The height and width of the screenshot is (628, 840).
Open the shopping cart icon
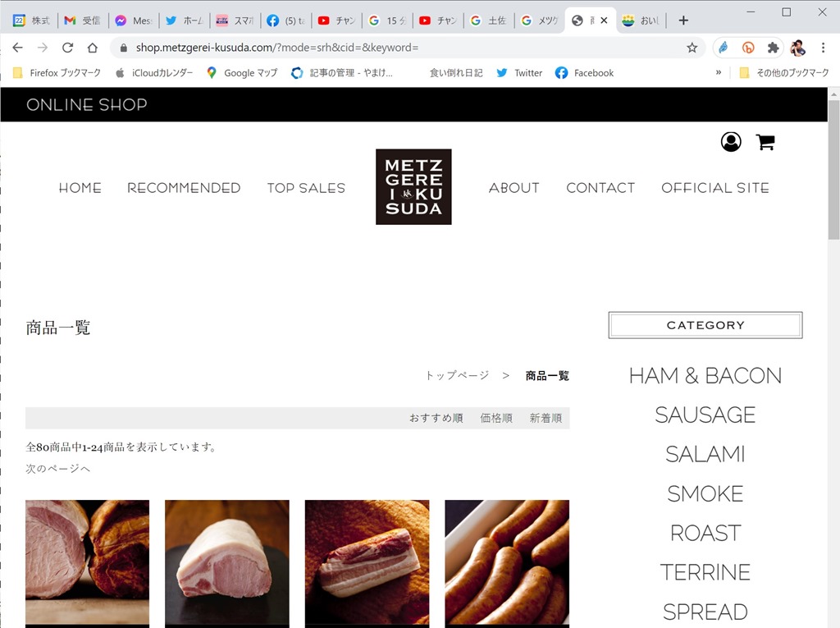pyautogui.click(x=765, y=142)
